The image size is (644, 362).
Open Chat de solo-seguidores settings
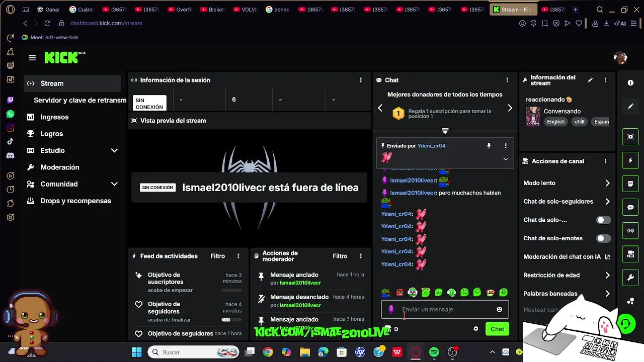(x=567, y=202)
